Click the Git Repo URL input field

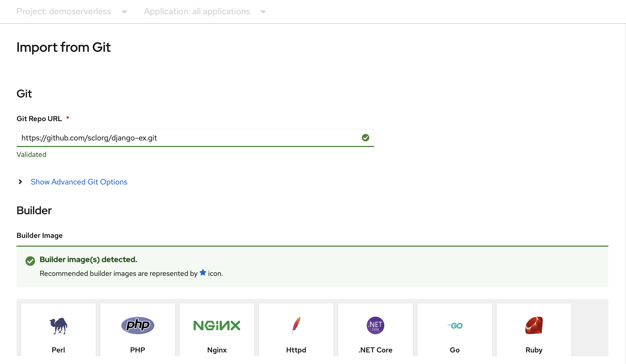pyautogui.click(x=195, y=138)
